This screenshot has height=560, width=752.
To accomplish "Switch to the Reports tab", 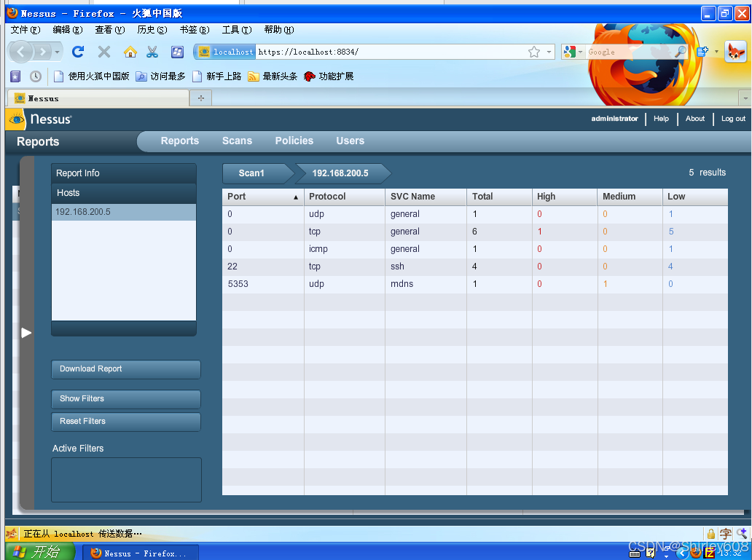I will 180,141.
